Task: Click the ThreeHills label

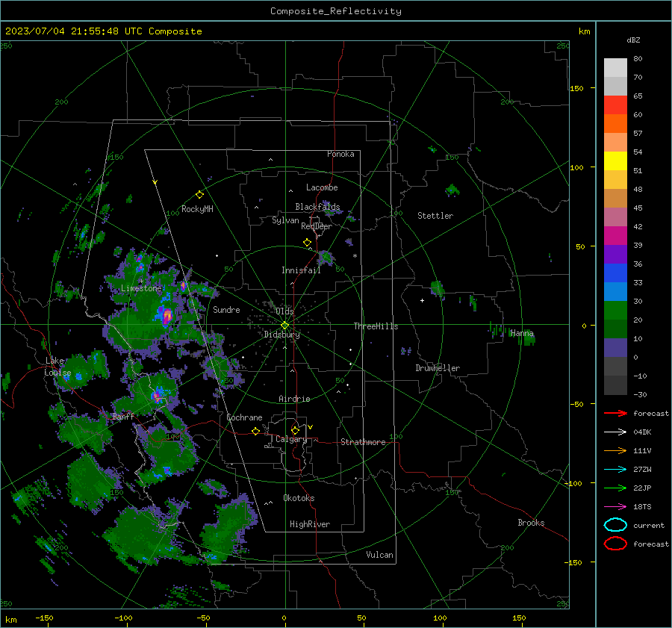Action: pyautogui.click(x=376, y=326)
